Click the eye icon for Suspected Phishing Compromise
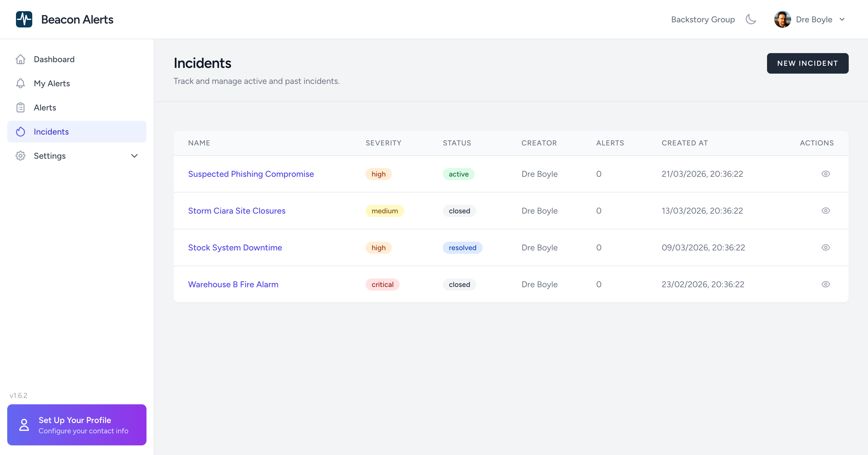The height and width of the screenshot is (455, 868). (825, 174)
